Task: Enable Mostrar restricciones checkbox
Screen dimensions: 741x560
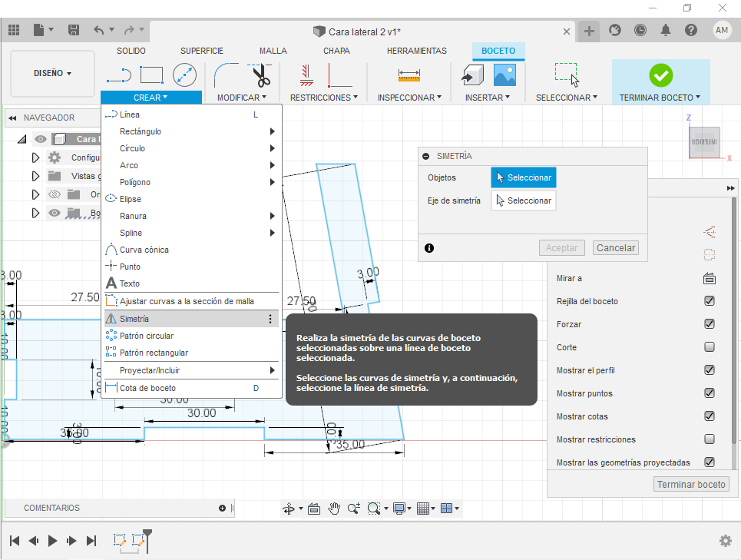Action: point(710,439)
